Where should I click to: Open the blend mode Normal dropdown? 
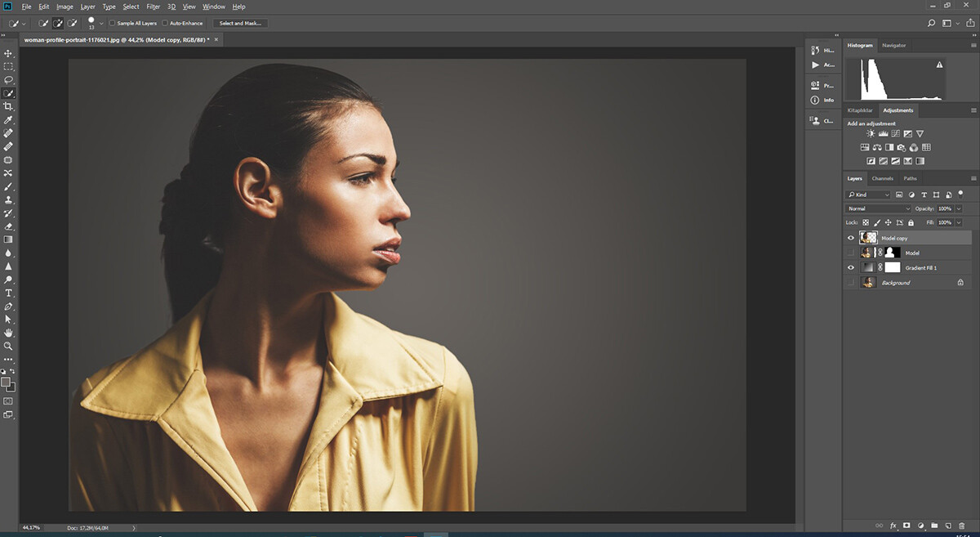pyautogui.click(x=879, y=208)
